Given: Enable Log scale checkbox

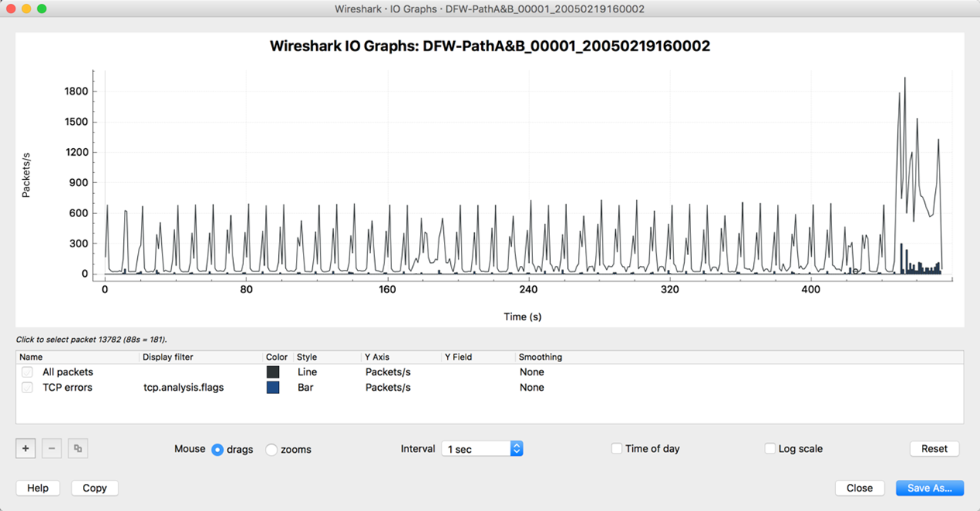Looking at the screenshot, I should (x=770, y=449).
